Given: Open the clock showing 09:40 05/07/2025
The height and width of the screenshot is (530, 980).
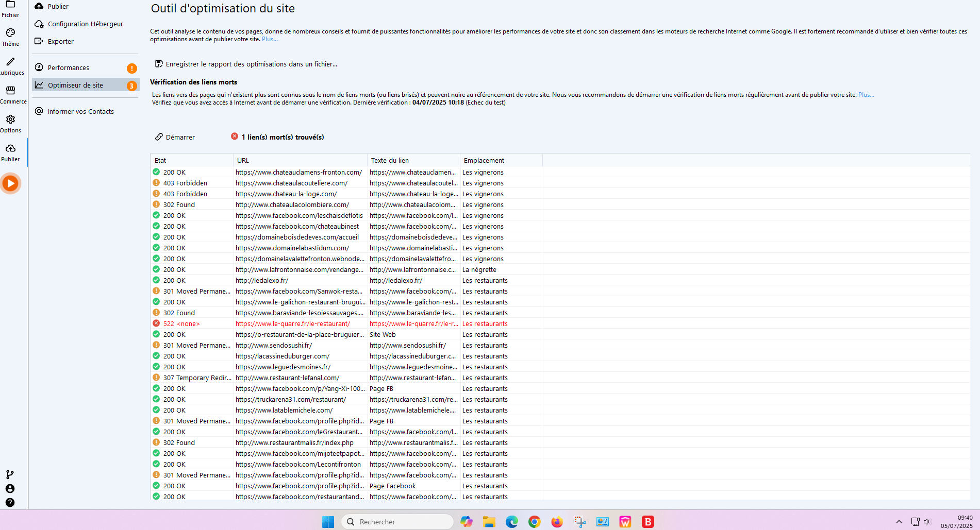Looking at the screenshot, I should [x=957, y=522].
